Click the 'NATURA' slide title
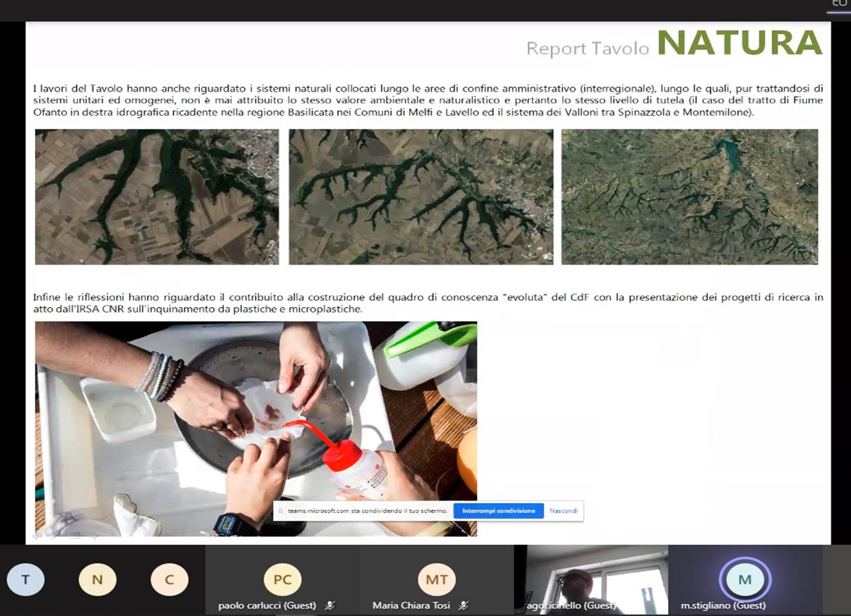The width and height of the screenshot is (851, 616). tap(739, 43)
